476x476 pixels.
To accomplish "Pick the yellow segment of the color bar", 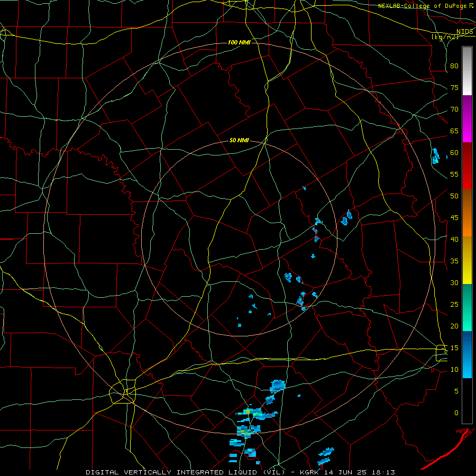I will coord(467,260).
